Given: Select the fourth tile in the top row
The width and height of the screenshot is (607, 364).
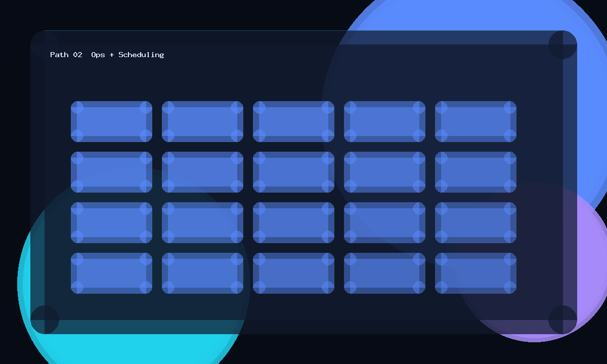Looking at the screenshot, I should [x=384, y=121].
